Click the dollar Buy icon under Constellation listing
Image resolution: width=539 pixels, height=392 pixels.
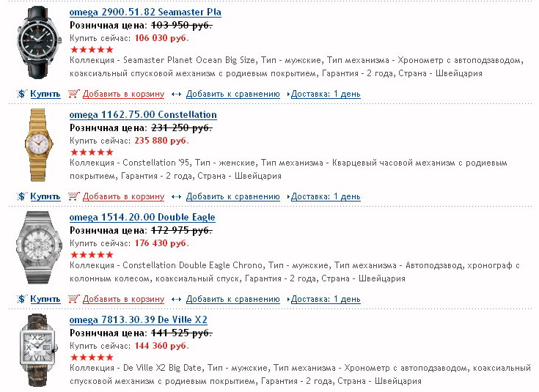click(22, 196)
